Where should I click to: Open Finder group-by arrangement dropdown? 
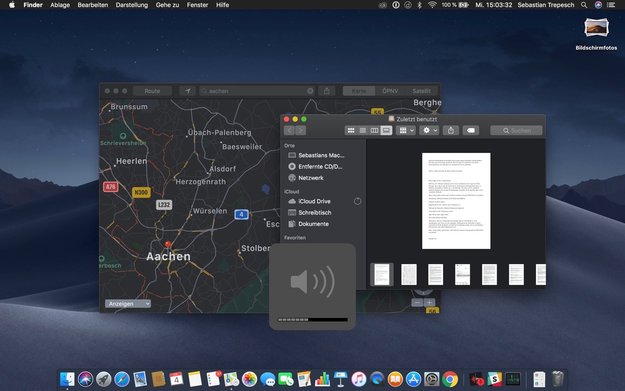pyautogui.click(x=406, y=130)
